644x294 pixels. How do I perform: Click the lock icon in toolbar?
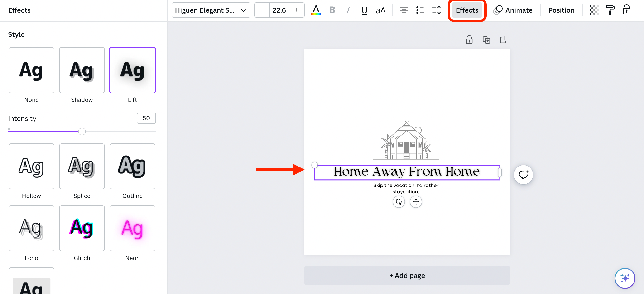(x=626, y=10)
